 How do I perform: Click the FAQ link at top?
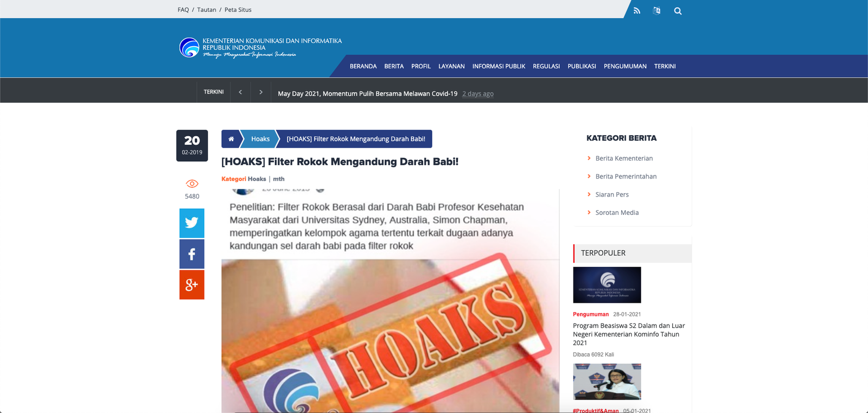pos(183,10)
